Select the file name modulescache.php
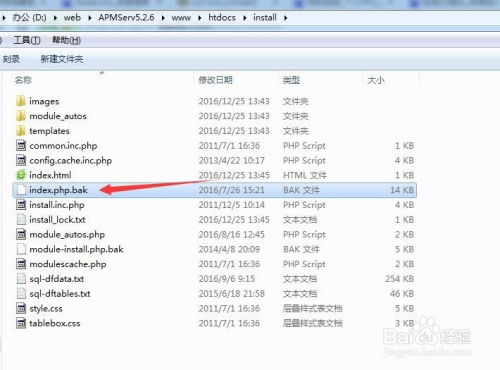500x370 pixels. (x=68, y=264)
